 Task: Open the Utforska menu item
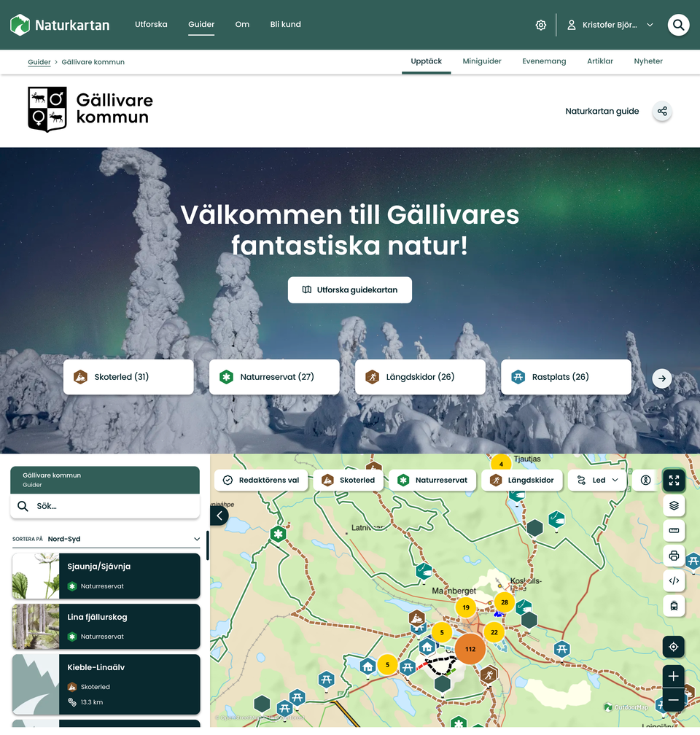point(151,25)
